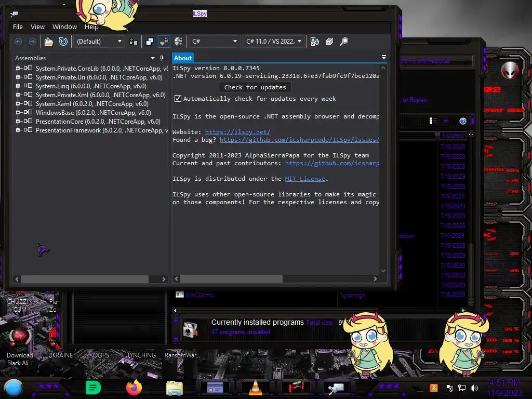Toggle the highlighted toolbar button with lock and heart
This screenshot has height=399, width=532.
[164, 42]
